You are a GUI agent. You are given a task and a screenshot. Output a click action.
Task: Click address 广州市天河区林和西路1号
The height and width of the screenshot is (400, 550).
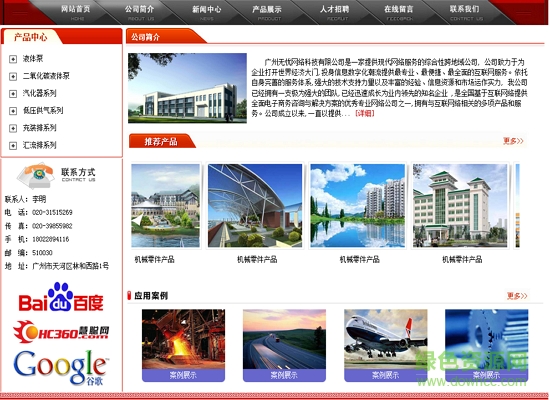tap(71, 266)
